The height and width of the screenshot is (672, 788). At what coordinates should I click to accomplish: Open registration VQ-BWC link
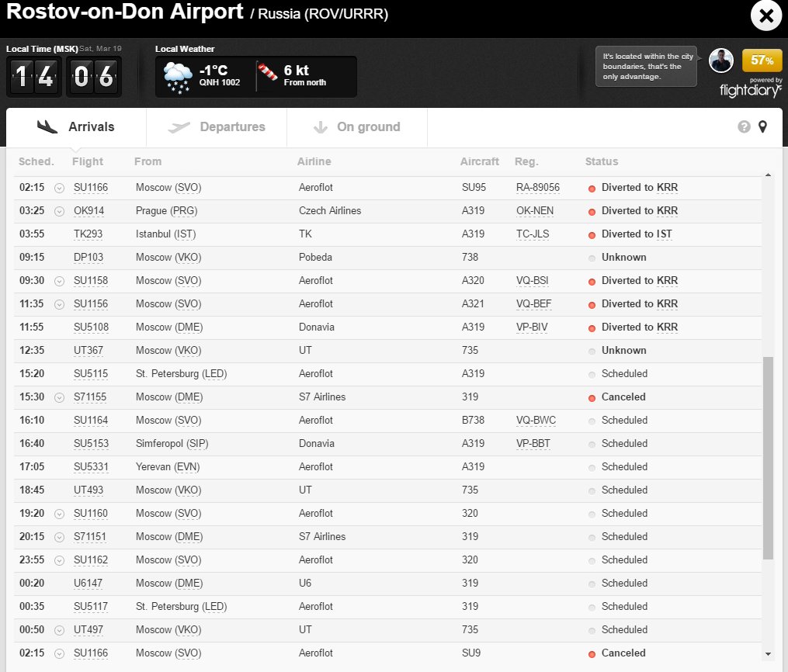536,421
